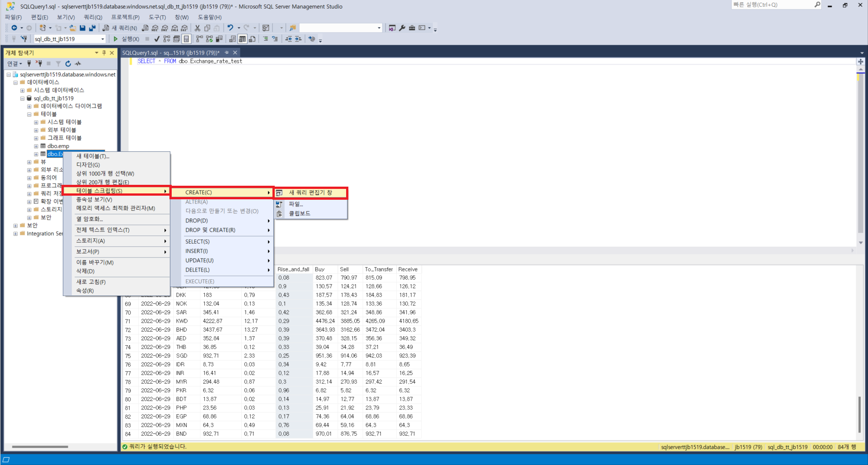Image resolution: width=868 pixels, height=465 pixels.
Task: Expand the 데이터베이스 다이어그램 folder
Action: click(29, 106)
